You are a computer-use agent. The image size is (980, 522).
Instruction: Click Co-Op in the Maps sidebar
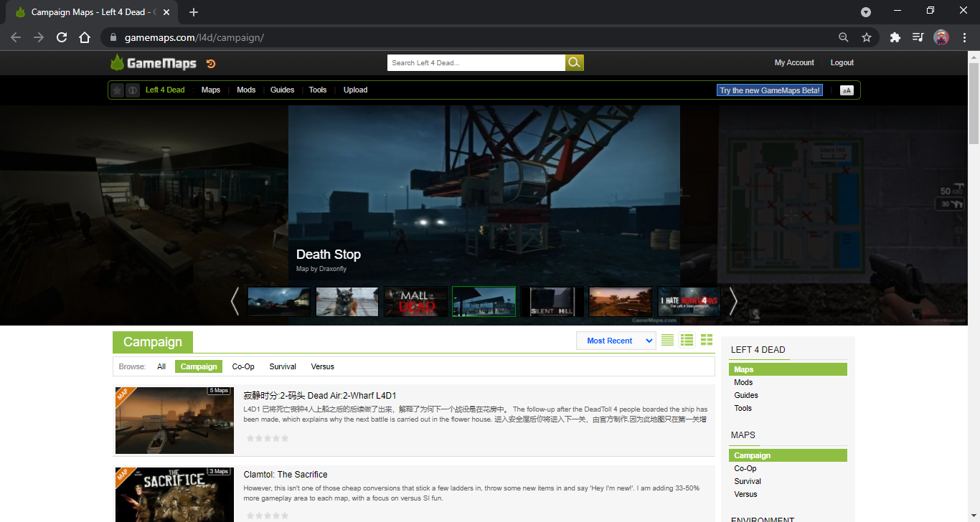coord(745,468)
